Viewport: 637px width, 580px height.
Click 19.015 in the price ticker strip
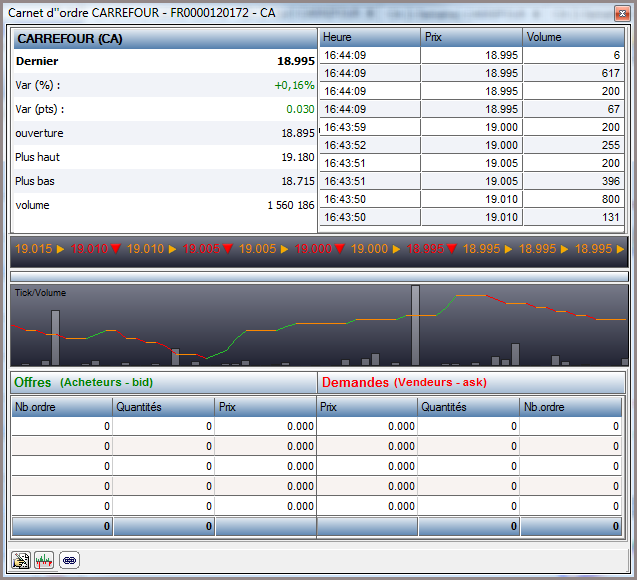(x=34, y=249)
